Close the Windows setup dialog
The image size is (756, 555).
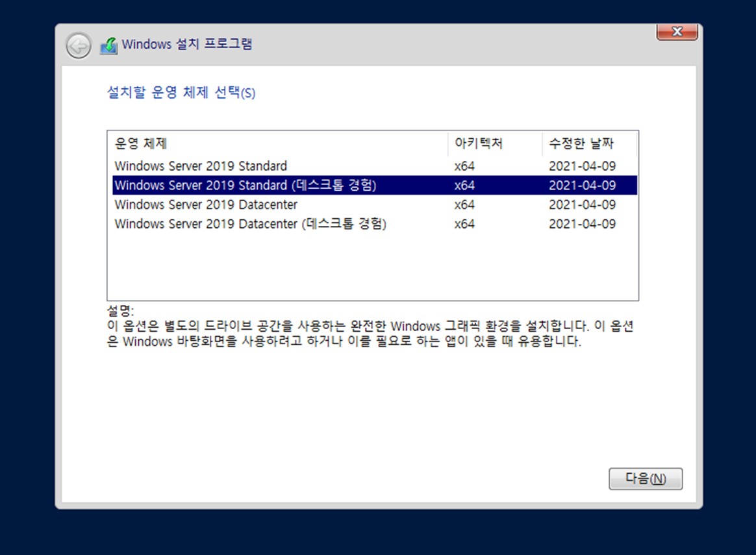tap(677, 32)
